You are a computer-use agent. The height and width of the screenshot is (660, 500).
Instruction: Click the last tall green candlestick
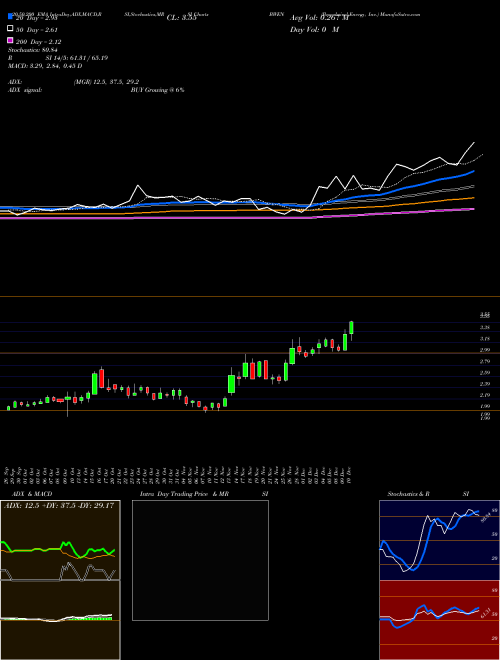click(x=351, y=327)
